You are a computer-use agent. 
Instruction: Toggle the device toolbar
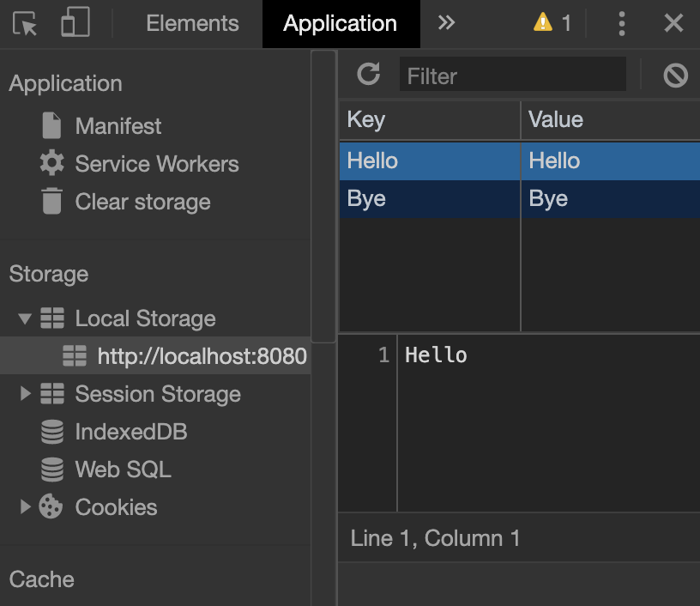75,23
